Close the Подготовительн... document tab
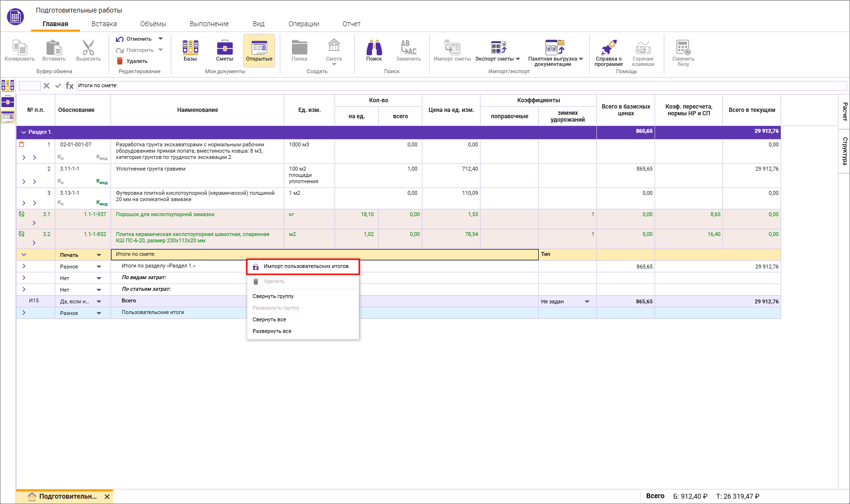The width and height of the screenshot is (850, 504). click(x=107, y=497)
